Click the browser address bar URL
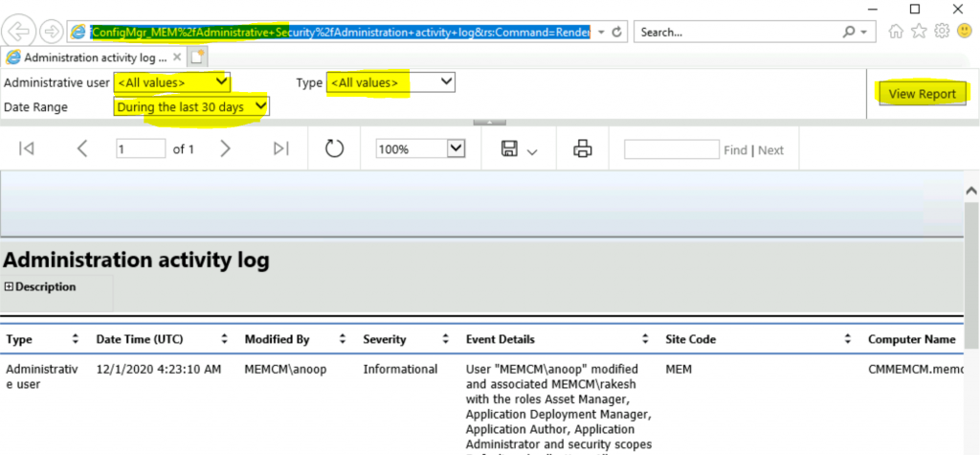Image resolution: width=980 pixels, height=455 pixels. 341,32
